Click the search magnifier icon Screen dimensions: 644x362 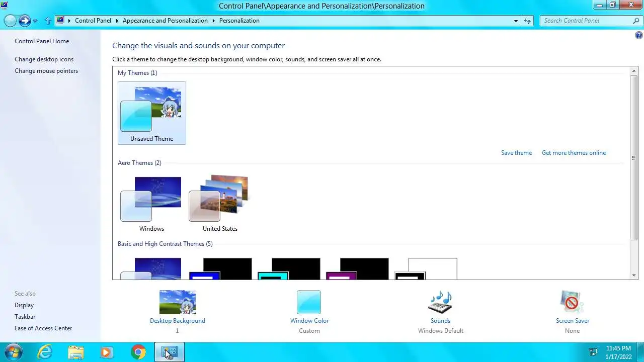point(636,21)
